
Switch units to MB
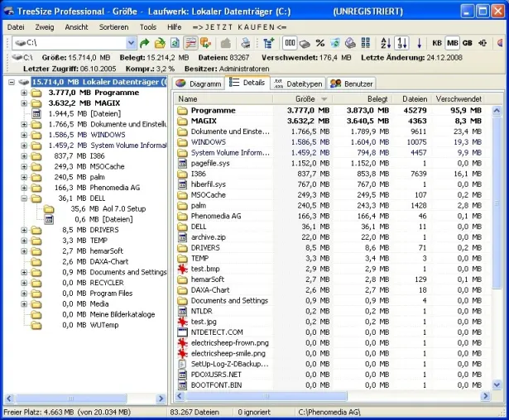pyautogui.click(x=452, y=43)
